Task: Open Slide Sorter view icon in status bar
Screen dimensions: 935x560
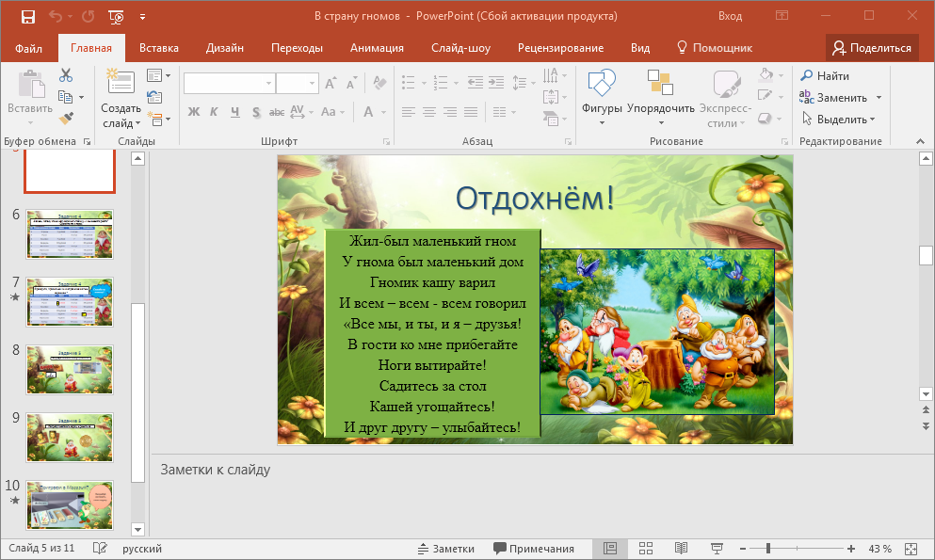Action: [646, 548]
